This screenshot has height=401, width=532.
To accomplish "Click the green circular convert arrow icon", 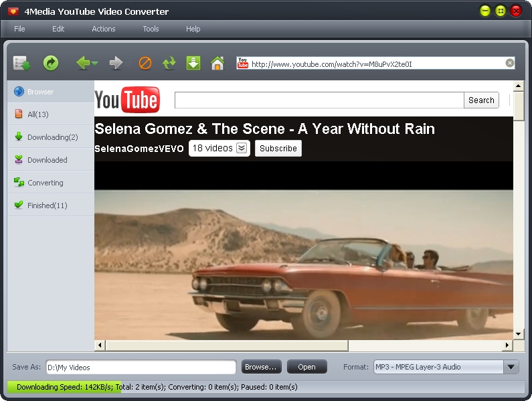I will (x=51, y=63).
